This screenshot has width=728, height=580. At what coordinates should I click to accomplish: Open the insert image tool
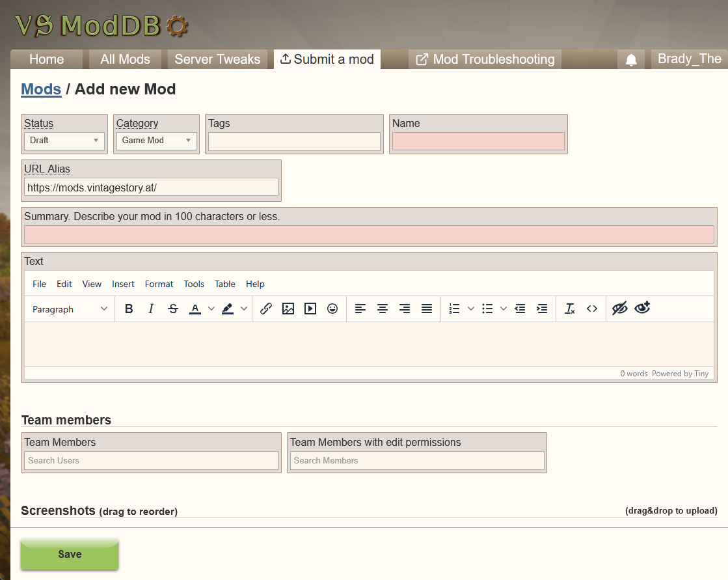click(288, 309)
